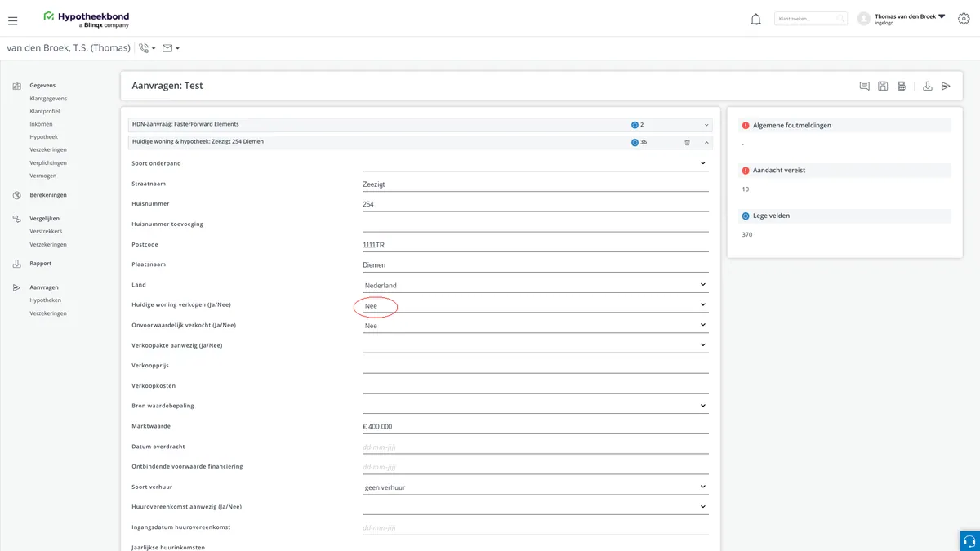Open Klantprofiel in the sidebar

(x=45, y=111)
